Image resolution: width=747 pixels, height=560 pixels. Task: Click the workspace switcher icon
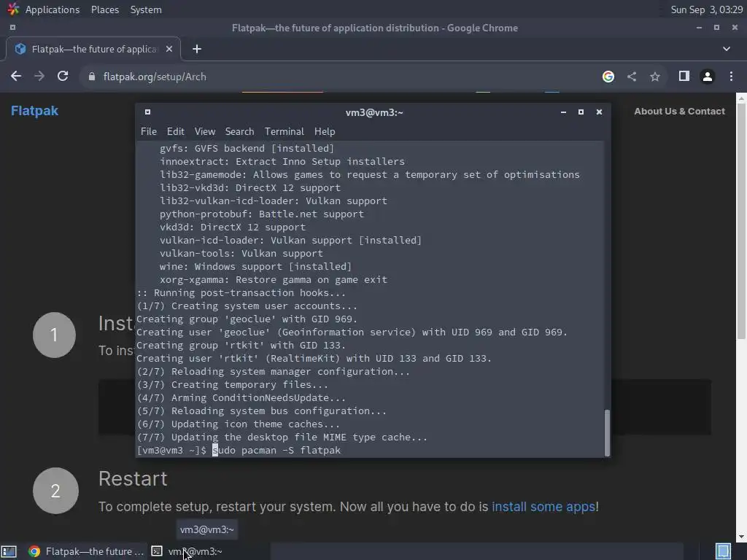click(x=723, y=551)
